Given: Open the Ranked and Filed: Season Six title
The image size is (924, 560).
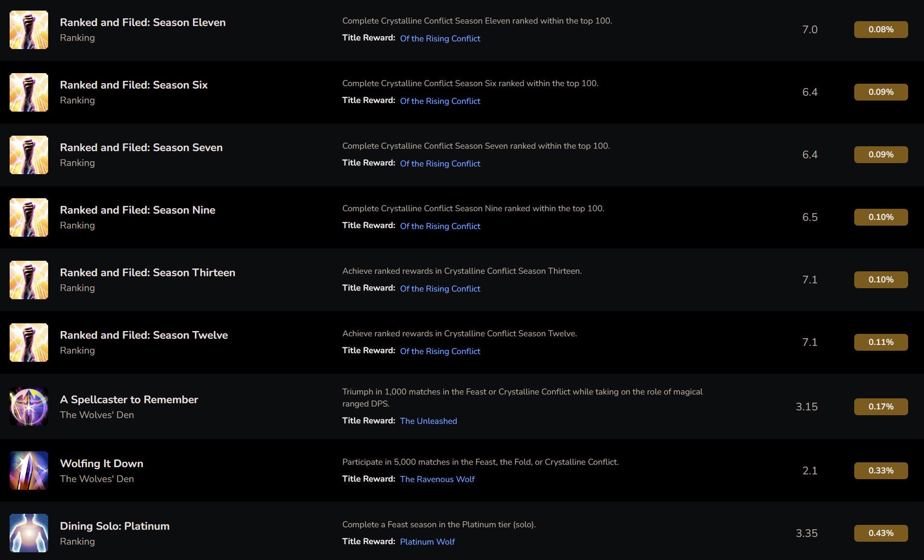Looking at the screenshot, I should point(134,85).
